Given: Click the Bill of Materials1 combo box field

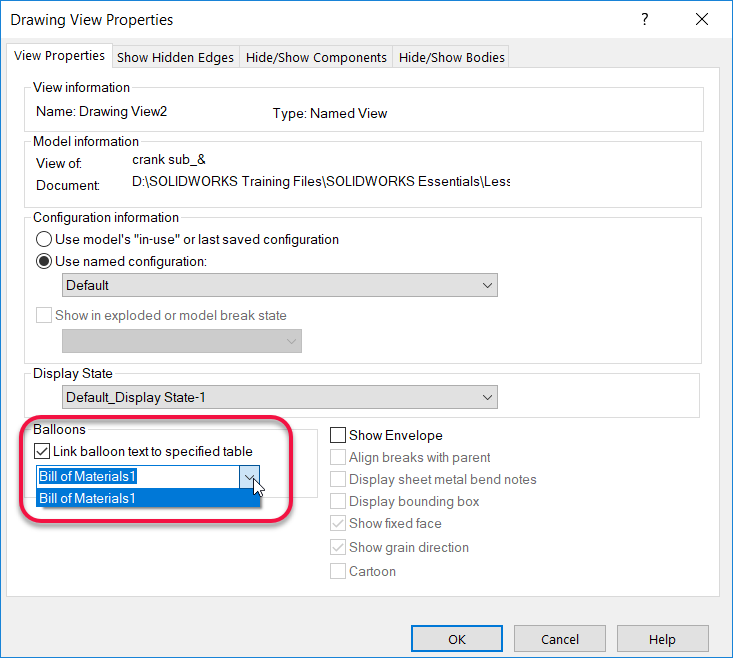Looking at the screenshot, I should tap(138, 477).
